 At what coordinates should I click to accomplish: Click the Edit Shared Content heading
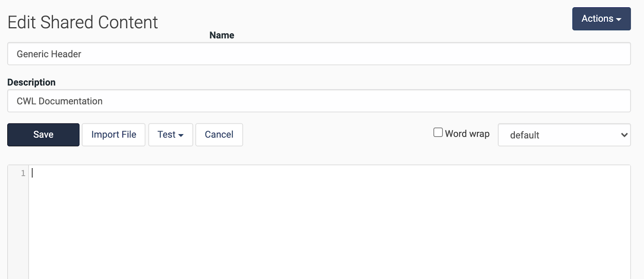pyautogui.click(x=83, y=22)
